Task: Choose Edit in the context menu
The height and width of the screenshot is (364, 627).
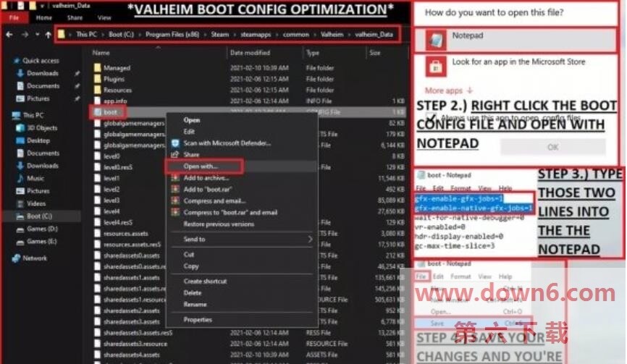Action: (x=189, y=132)
